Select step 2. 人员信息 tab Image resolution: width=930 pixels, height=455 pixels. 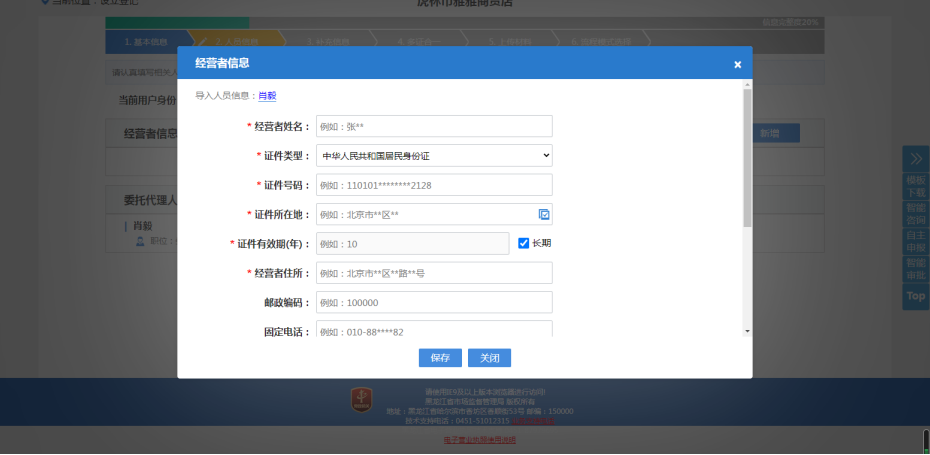[237, 42]
